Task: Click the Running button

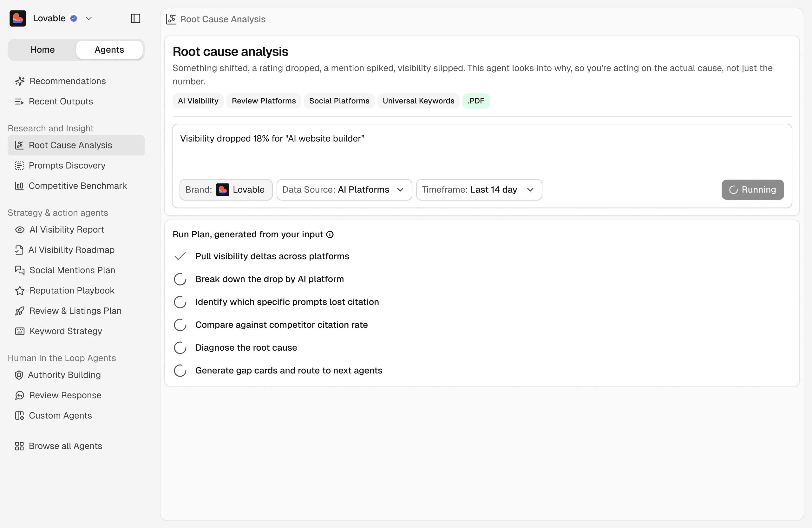Action: 753,190
